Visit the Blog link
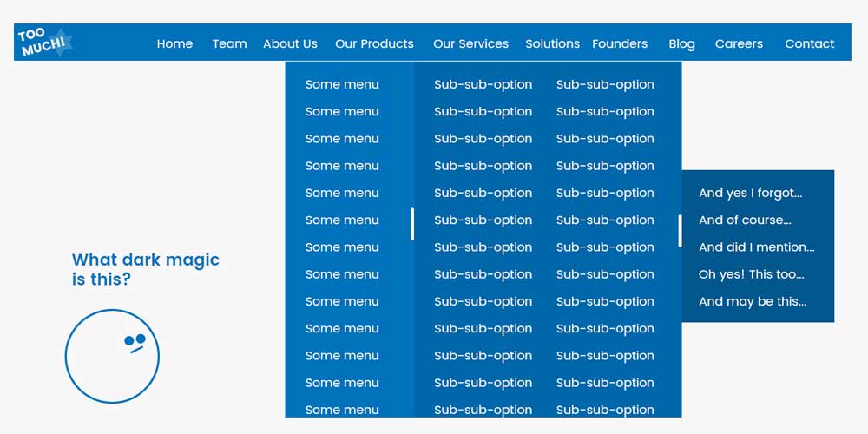The image size is (868, 434). pos(682,43)
